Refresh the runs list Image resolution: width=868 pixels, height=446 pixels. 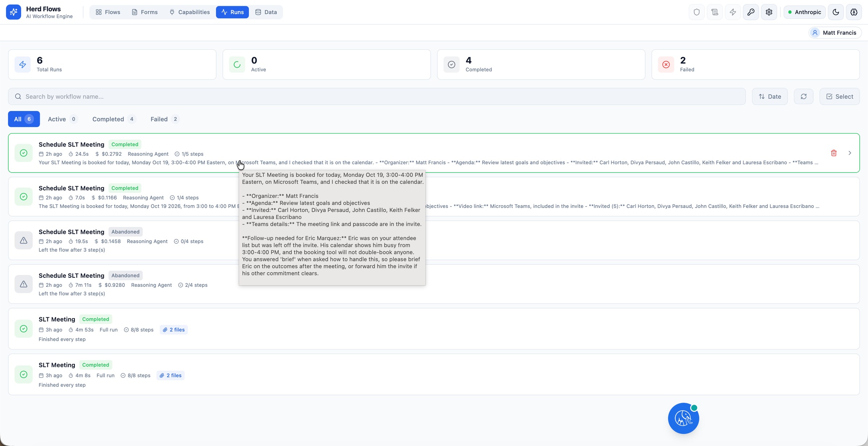pos(804,97)
